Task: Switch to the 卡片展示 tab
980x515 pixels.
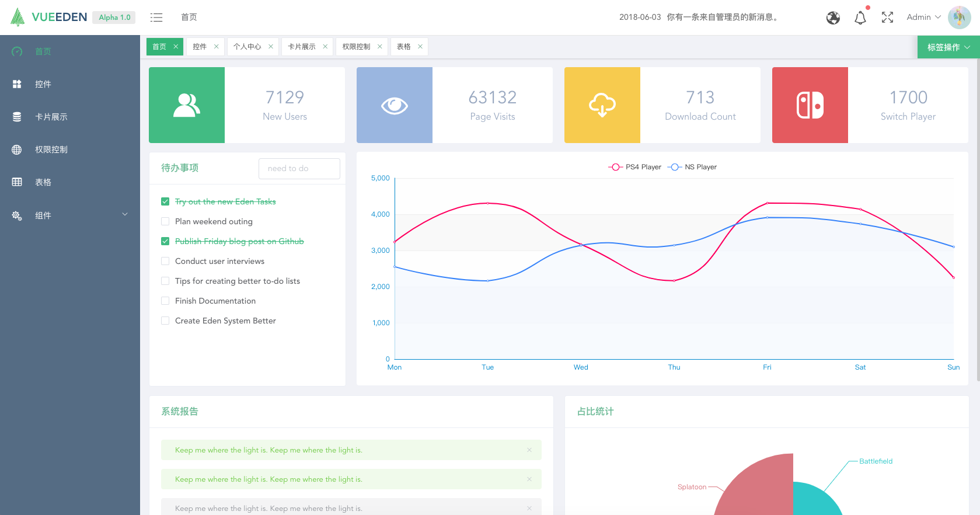Action: tap(302, 47)
